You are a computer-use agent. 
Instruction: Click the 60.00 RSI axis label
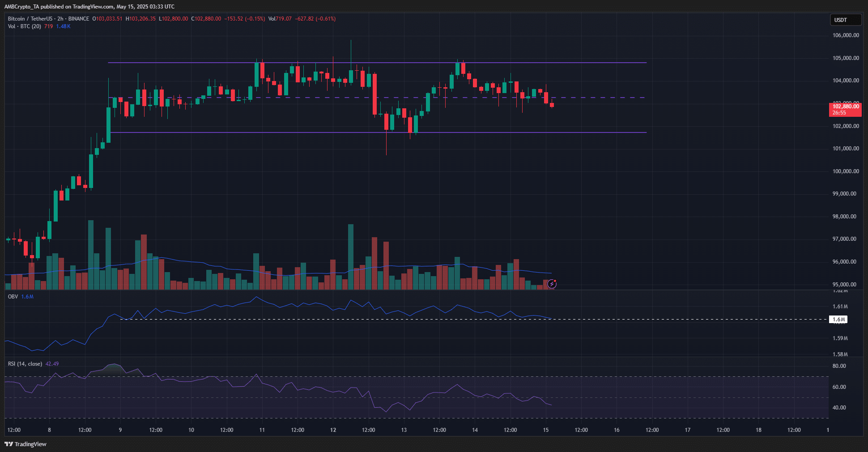839,387
